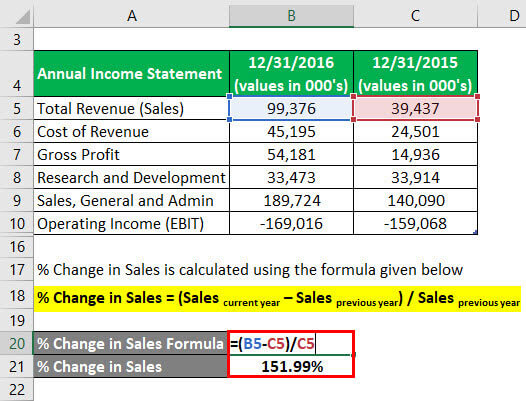Select cell with value -159,068

[x=415, y=223]
